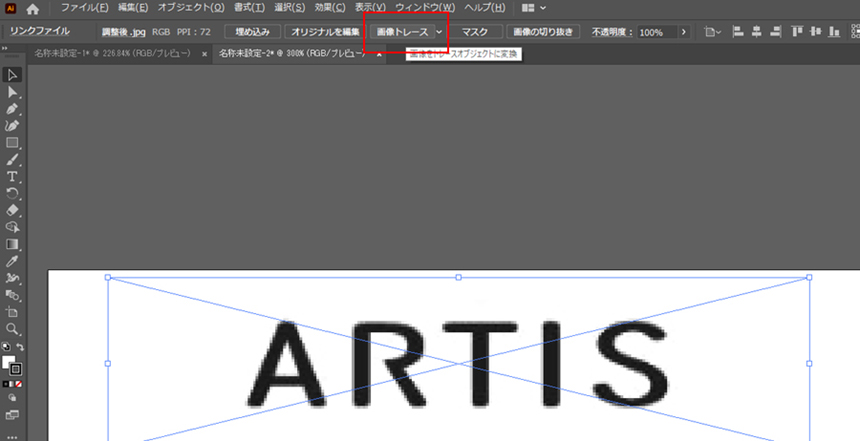Click the マスク button
This screenshot has width=860, height=441.
pos(475,32)
